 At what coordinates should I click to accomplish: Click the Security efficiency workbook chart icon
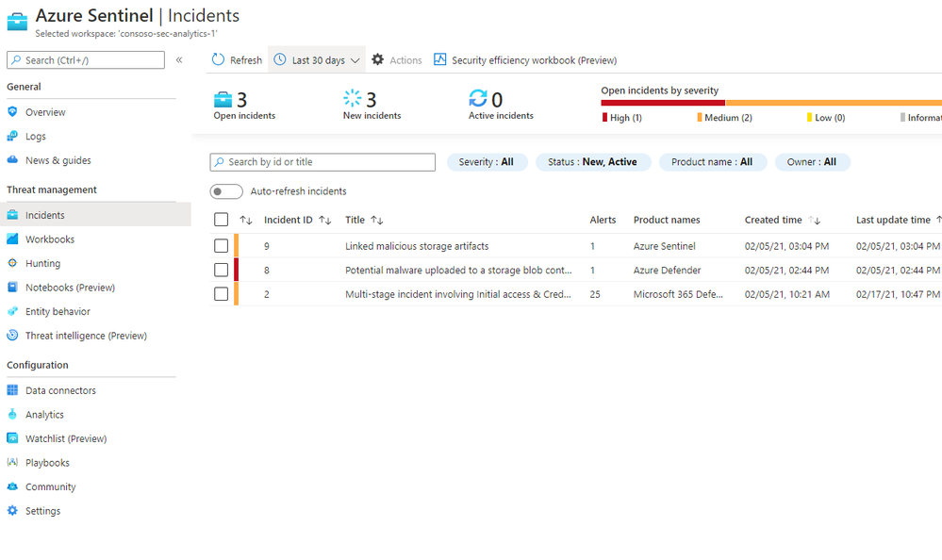point(439,59)
